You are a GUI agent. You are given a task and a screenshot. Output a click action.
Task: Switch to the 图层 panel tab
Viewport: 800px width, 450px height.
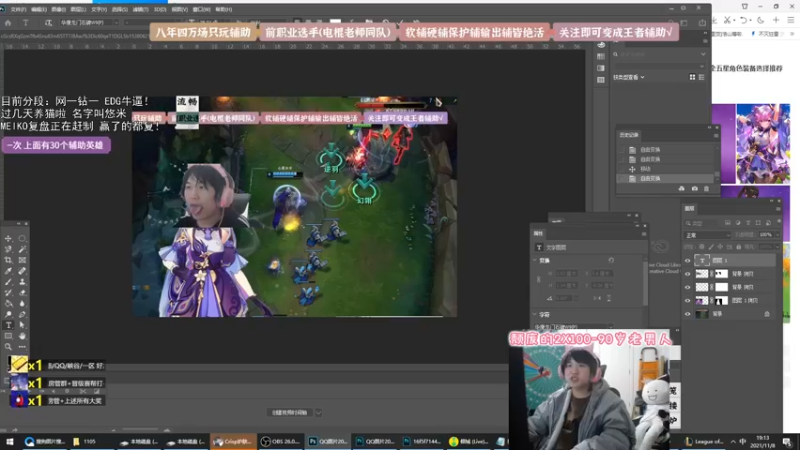[x=690, y=209]
